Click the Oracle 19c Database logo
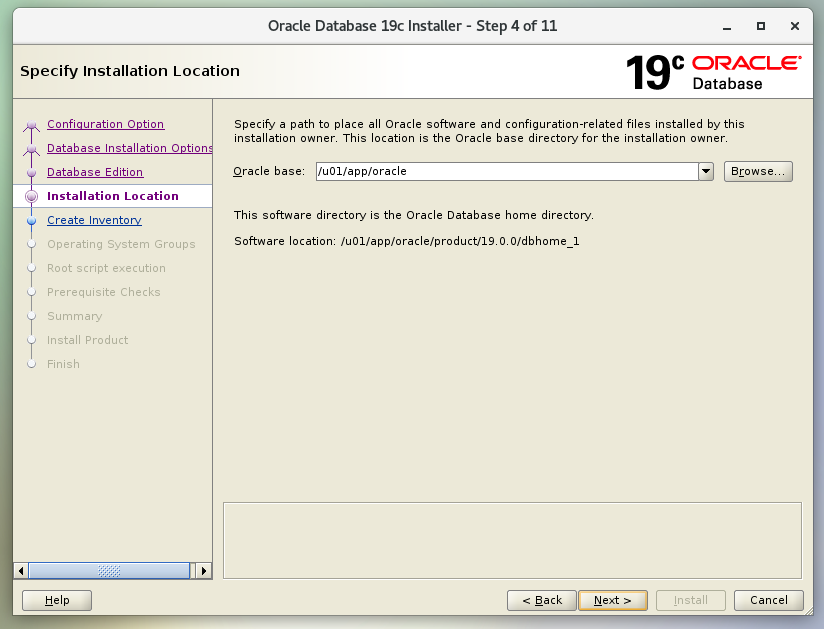The image size is (824, 629). tap(712, 72)
